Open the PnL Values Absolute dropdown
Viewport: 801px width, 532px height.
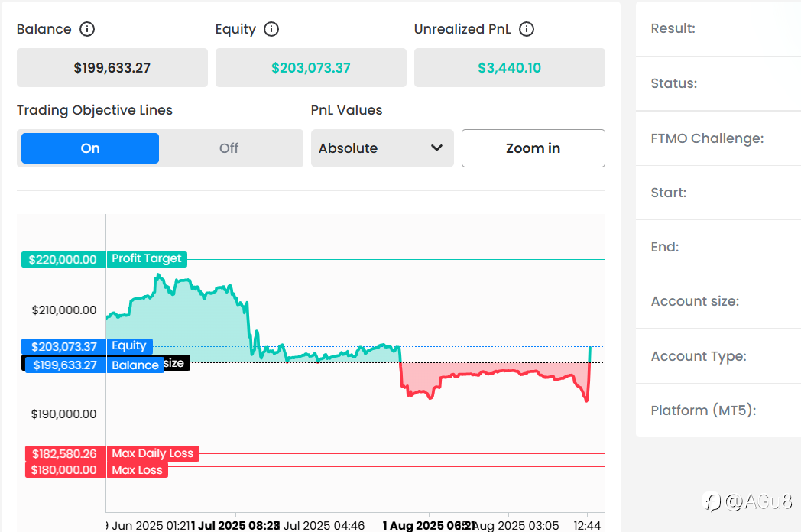click(381, 148)
